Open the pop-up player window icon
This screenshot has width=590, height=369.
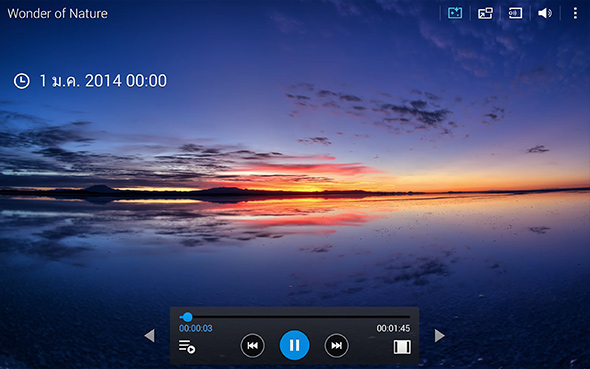485,14
